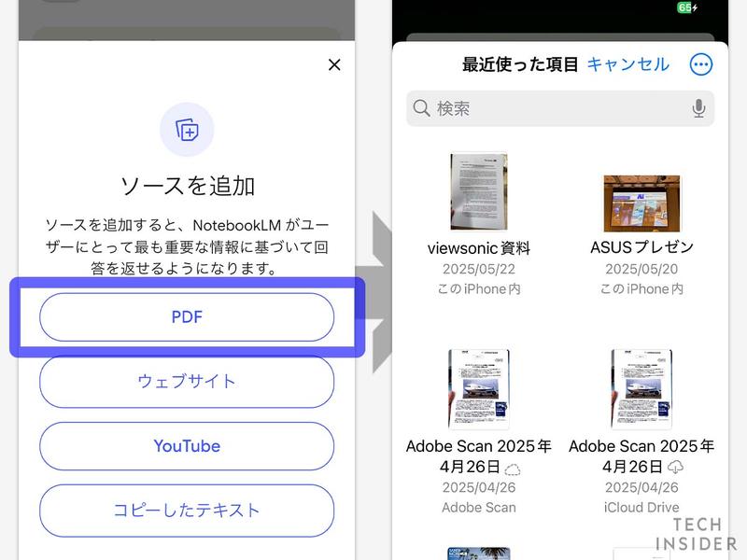Image resolution: width=747 pixels, height=560 pixels.
Task: Tap the add source icon above ソースを追加
Action: tap(187, 131)
